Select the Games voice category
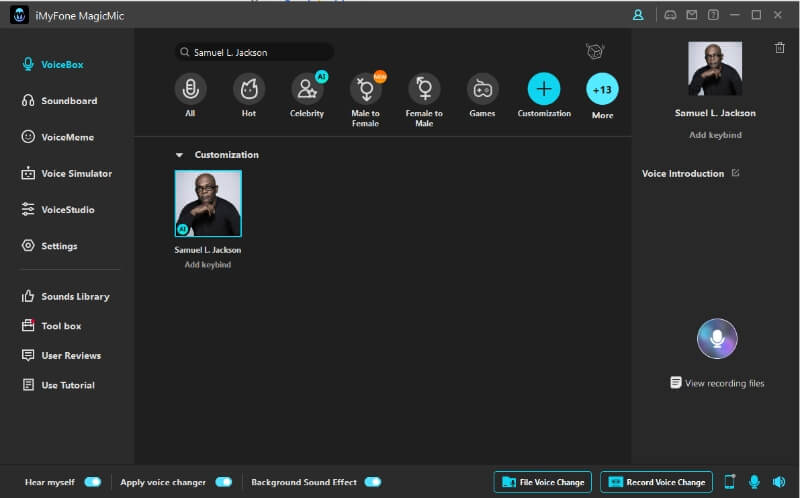 [x=482, y=89]
